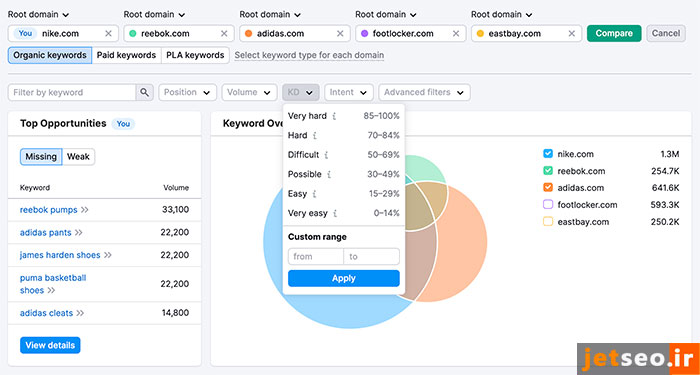Switch to PLA keywords tab
This screenshot has height=375, width=700.
tap(195, 55)
